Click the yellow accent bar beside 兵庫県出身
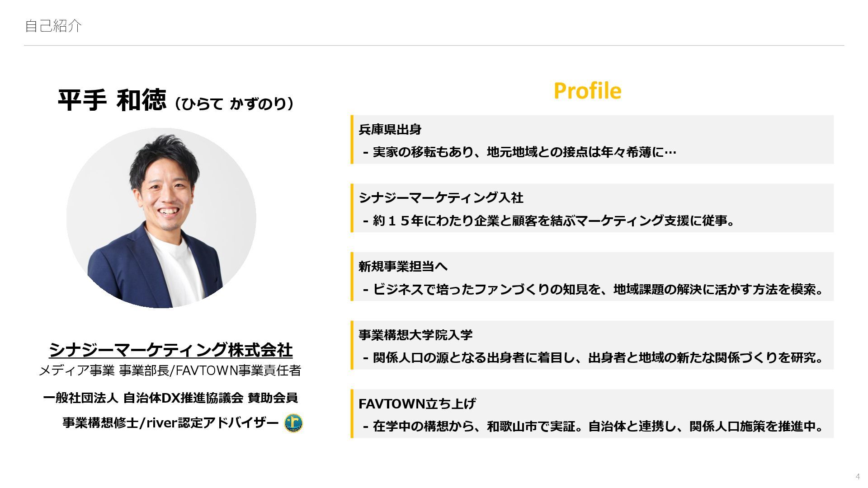Screen dimensions: 868x488 352,140
